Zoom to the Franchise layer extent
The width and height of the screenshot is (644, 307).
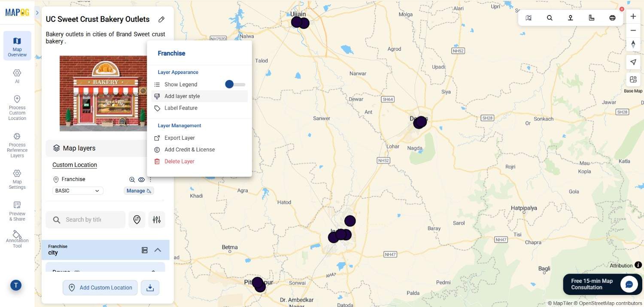click(x=132, y=180)
